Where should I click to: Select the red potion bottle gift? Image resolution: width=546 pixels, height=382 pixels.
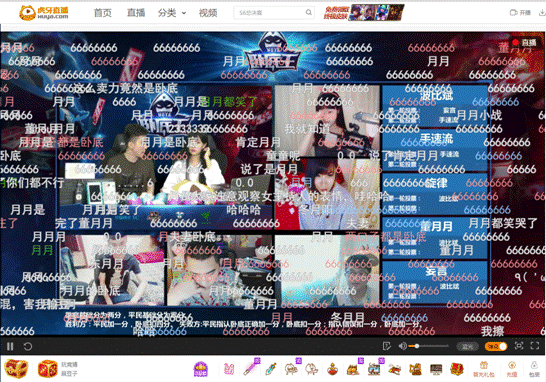click(333, 369)
